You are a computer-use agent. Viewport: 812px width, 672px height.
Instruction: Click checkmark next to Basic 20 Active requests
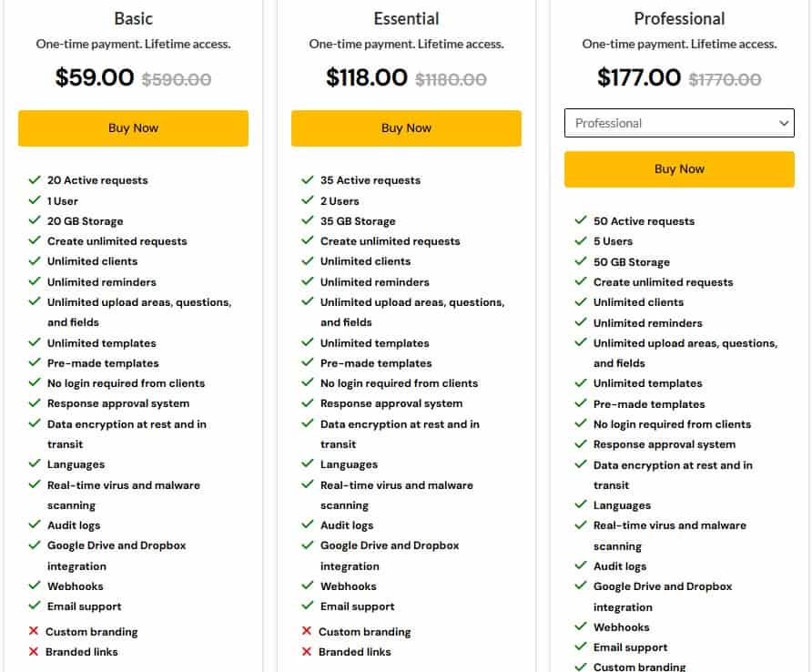[x=35, y=180]
